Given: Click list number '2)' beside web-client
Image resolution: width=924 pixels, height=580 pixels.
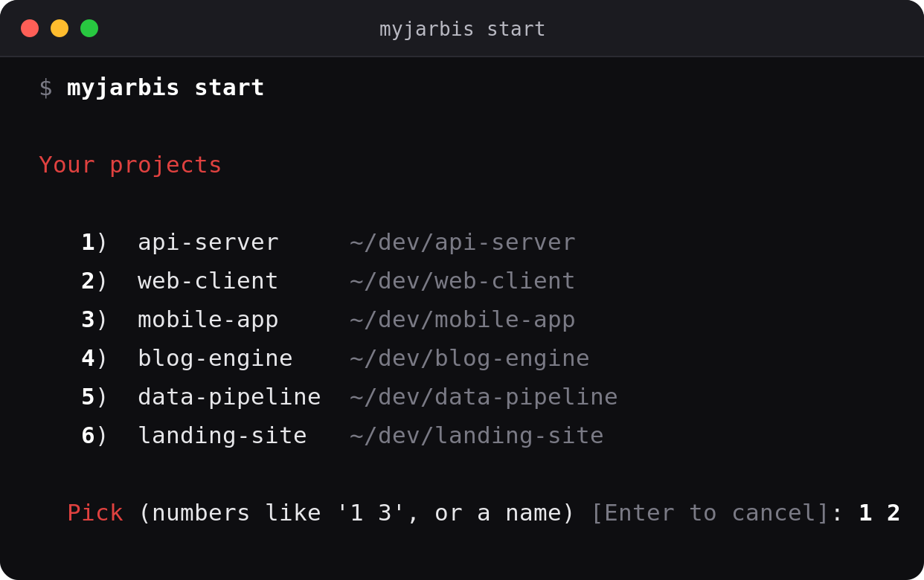Looking at the screenshot, I should pyautogui.click(x=94, y=281).
